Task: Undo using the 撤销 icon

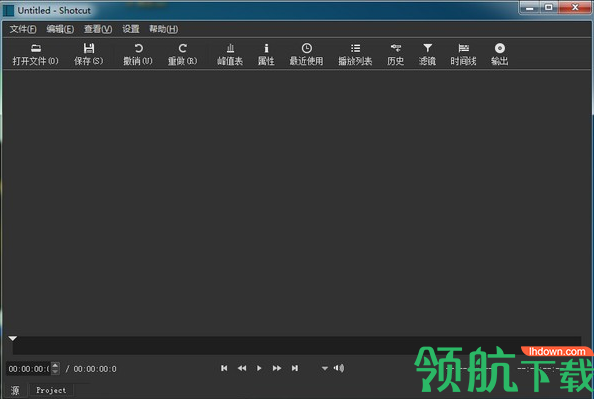Action: [138, 55]
